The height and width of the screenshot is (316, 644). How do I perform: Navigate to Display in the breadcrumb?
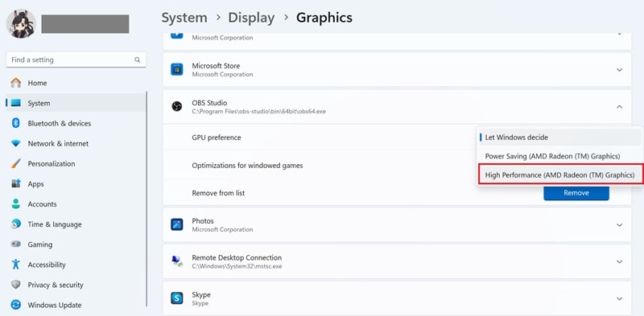click(x=251, y=18)
